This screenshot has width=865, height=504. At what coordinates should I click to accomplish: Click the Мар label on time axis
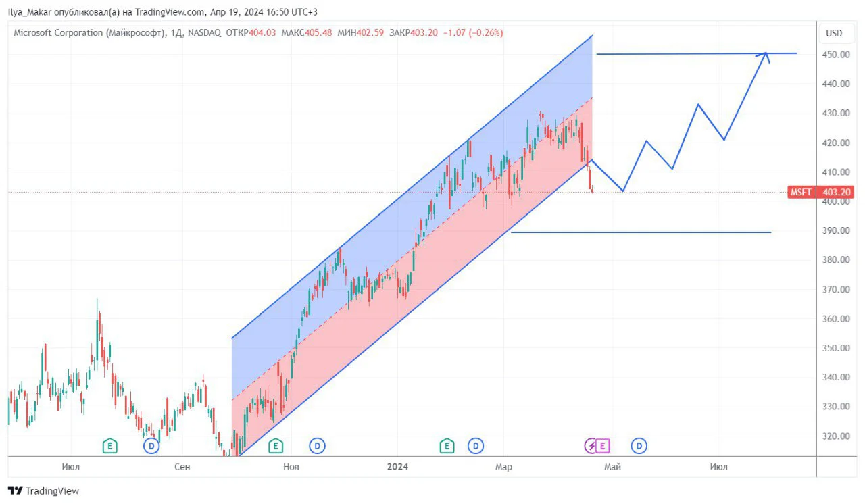tap(503, 467)
